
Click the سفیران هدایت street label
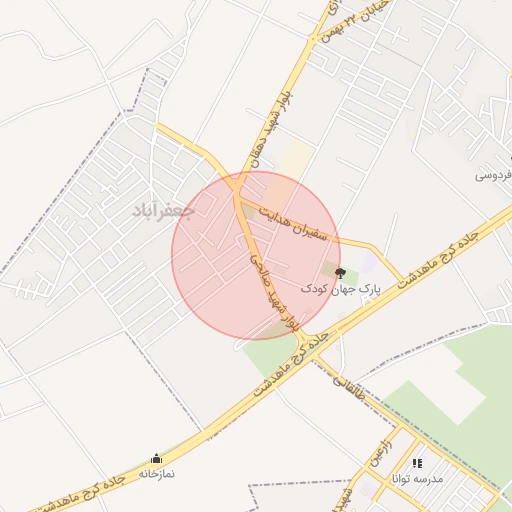click(293, 225)
